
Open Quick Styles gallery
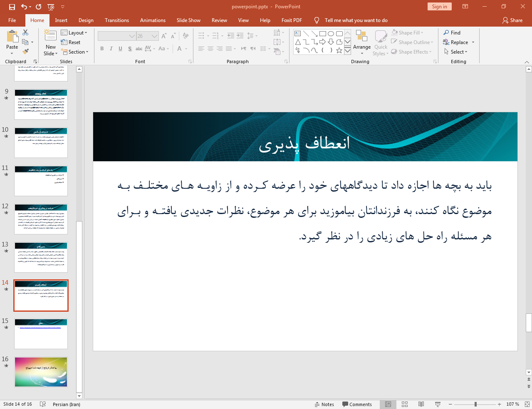coord(381,42)
